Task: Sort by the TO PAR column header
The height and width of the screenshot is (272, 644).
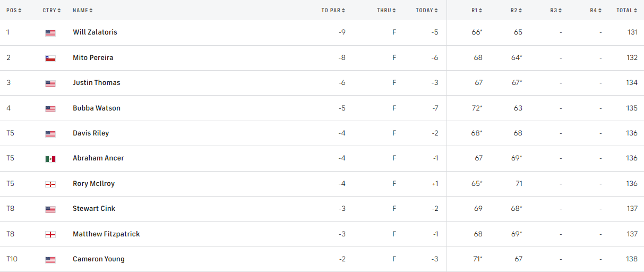Action: coord(333,10)
